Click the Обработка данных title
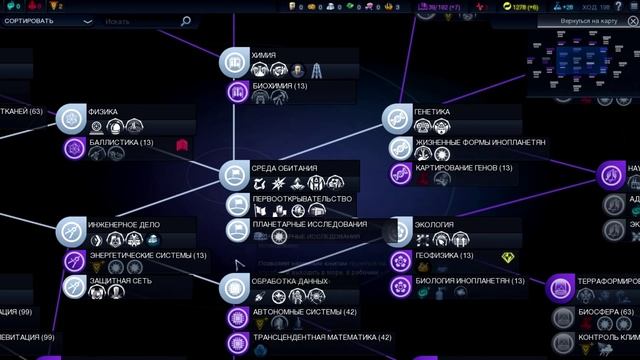Viewport: 640px width, 360px height. [x=289, y=281]
